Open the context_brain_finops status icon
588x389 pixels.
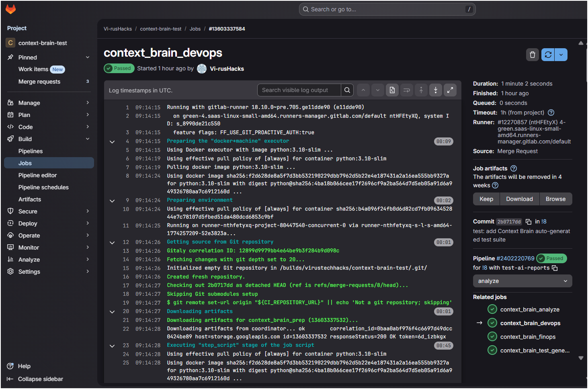pos(492,337)
